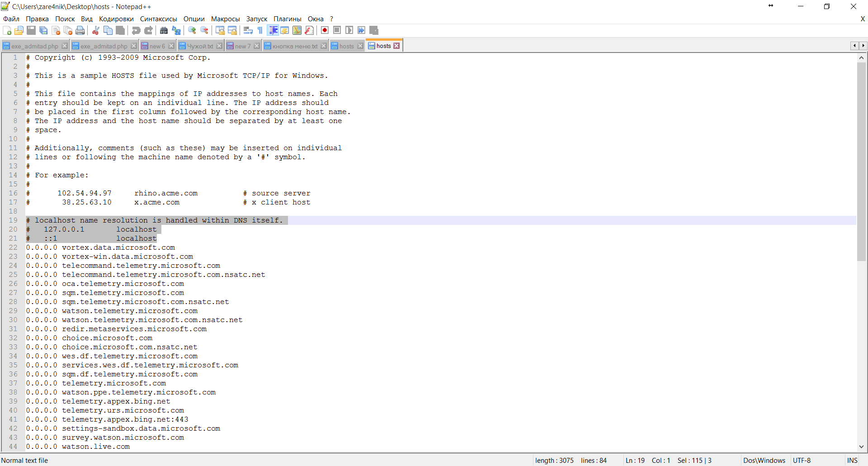Open the Вид menu
This screenshot has width=868, height=466.
tap(87, 19)
